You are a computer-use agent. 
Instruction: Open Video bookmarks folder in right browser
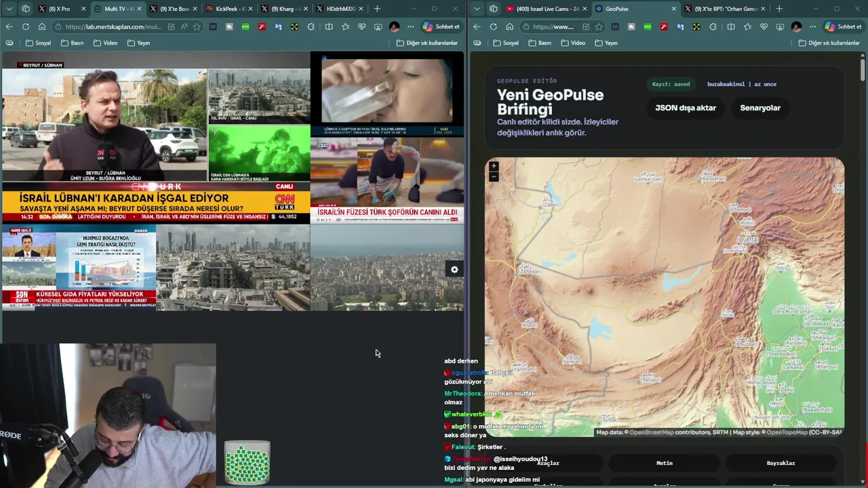573,43
